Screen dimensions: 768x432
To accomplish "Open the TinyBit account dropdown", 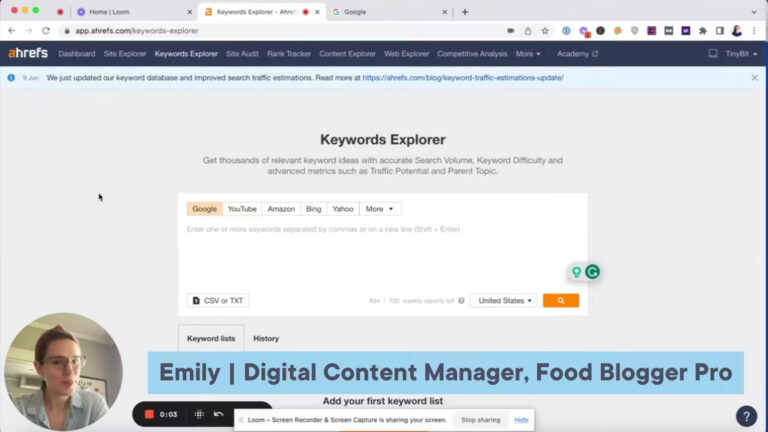I will pos(741,53).
